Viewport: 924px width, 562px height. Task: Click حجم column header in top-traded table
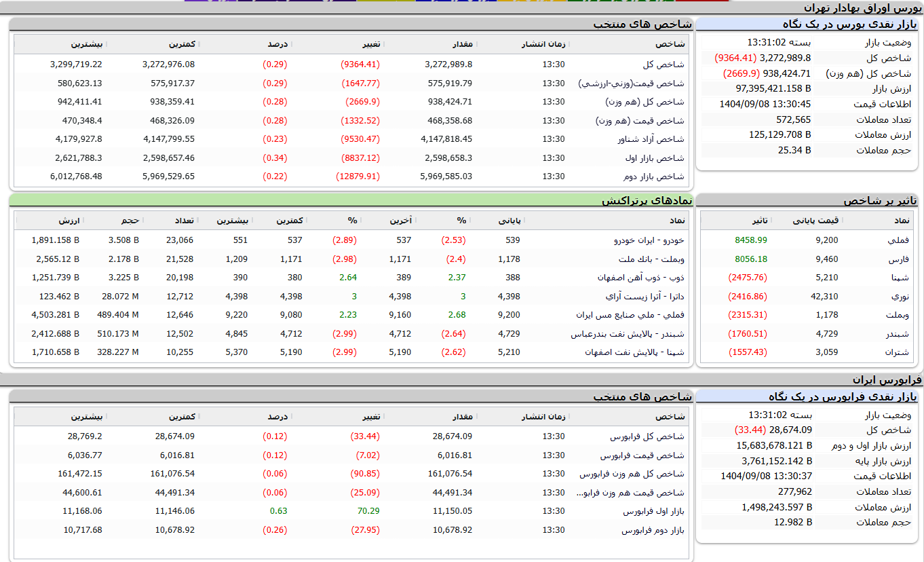131,221
